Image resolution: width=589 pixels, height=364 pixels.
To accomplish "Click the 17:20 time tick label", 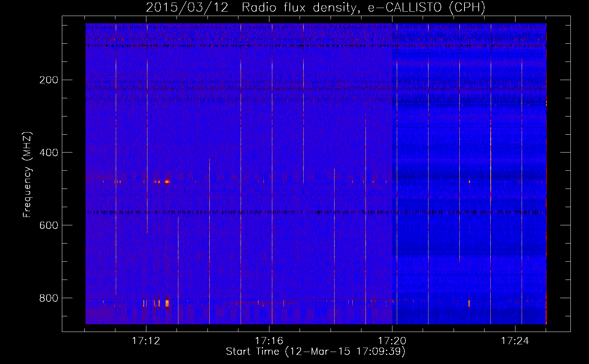I will [x=392, y=341].
